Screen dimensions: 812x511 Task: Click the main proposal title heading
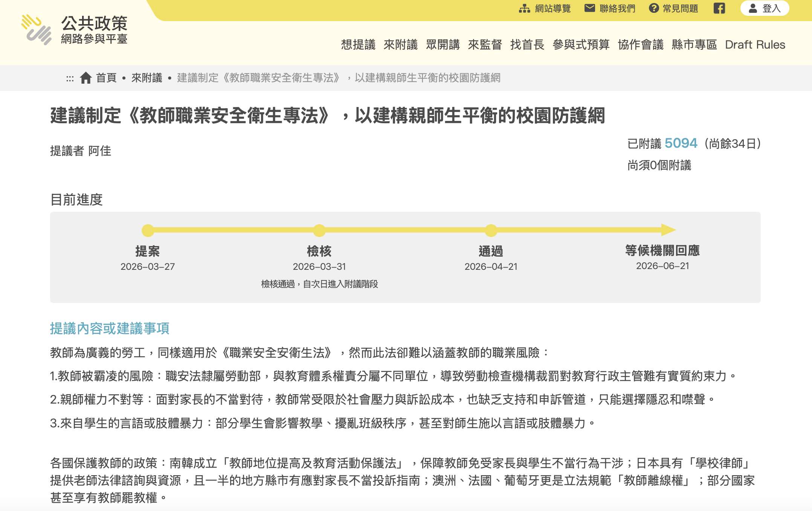coord(327,116)
